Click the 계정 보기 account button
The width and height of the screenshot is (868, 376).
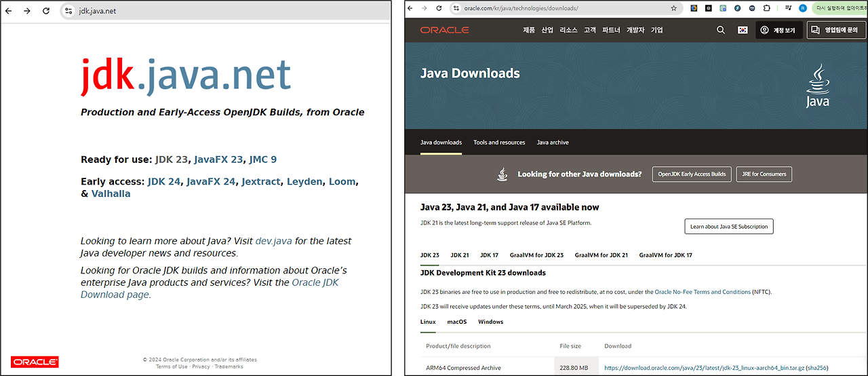point(779,30)
